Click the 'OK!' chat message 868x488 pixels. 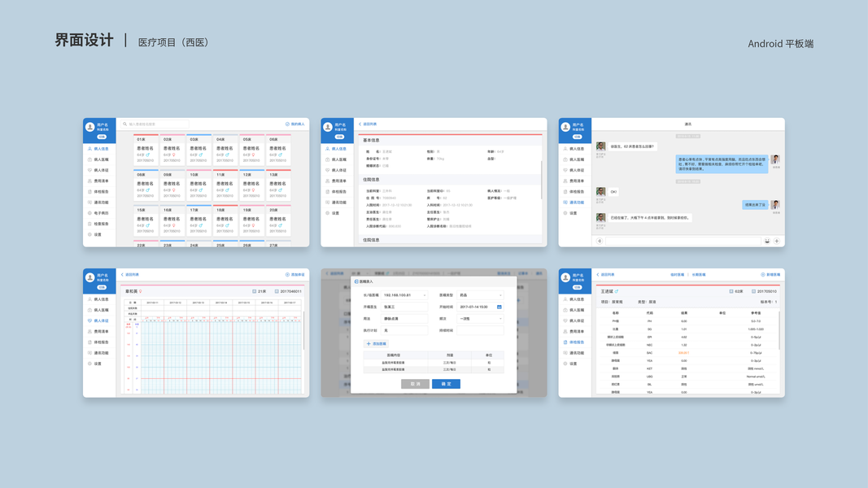coord(613,192)
